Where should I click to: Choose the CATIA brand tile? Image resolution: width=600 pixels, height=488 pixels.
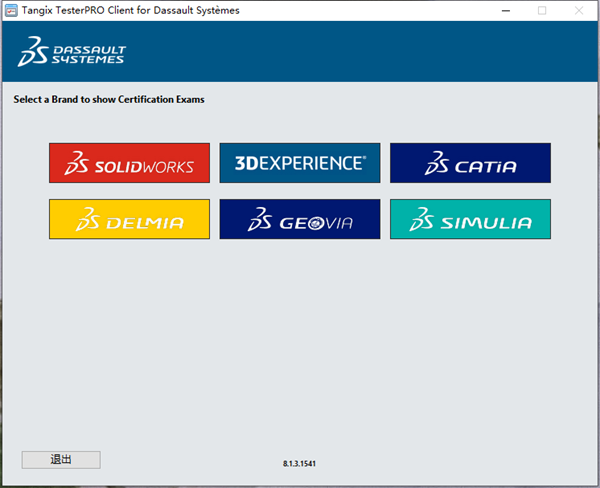click(x=470, y=163)
